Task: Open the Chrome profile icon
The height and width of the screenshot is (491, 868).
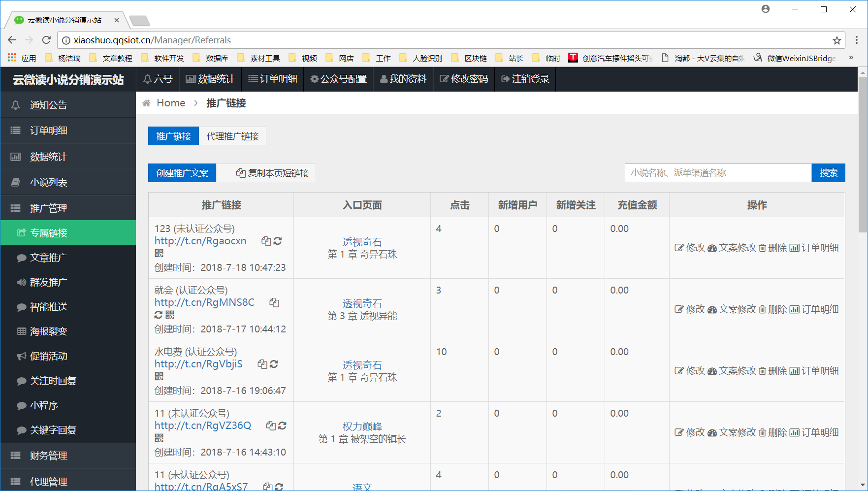Action: [x=765, y=9]
